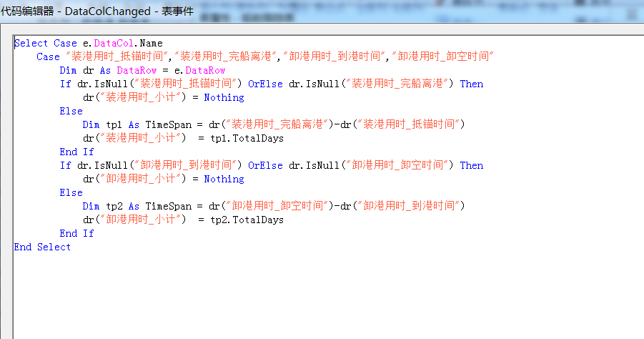Click the line dr("卸港用时_小计") = Nothing
644x339 pixels.
pos(164,179)
